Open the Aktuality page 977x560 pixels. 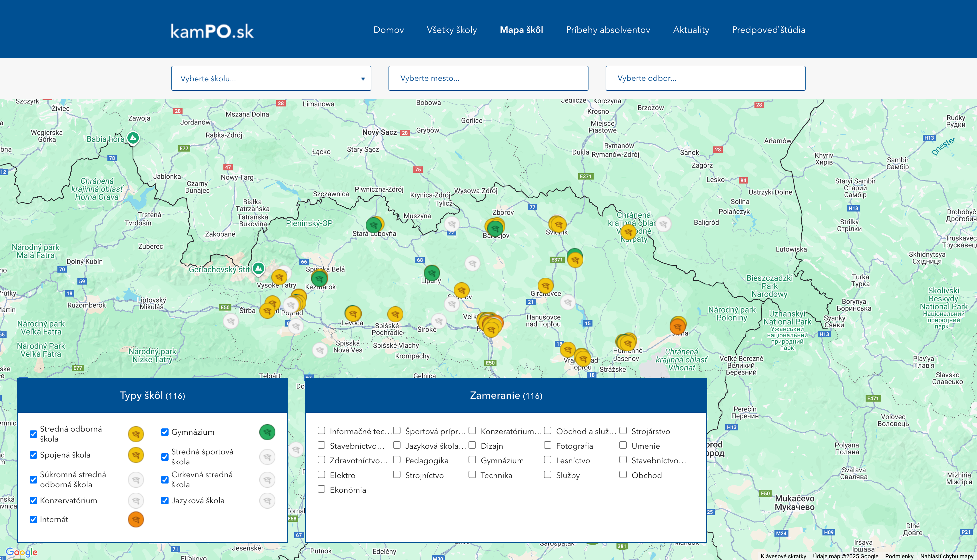(x=691, y=30)
